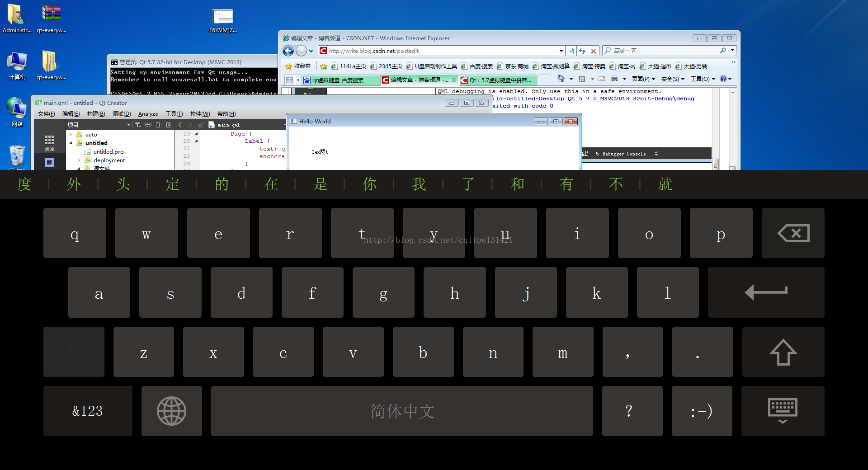868x470 pixels.
Task: Tap the comma key on the keyboard
Action: (632, 352)
